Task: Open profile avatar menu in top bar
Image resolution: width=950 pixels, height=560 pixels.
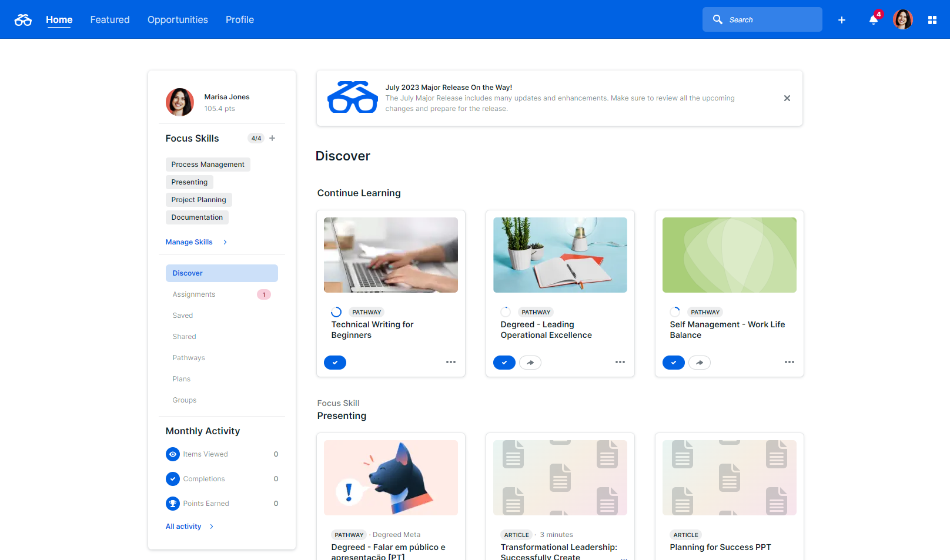Action: click(902, 20)
